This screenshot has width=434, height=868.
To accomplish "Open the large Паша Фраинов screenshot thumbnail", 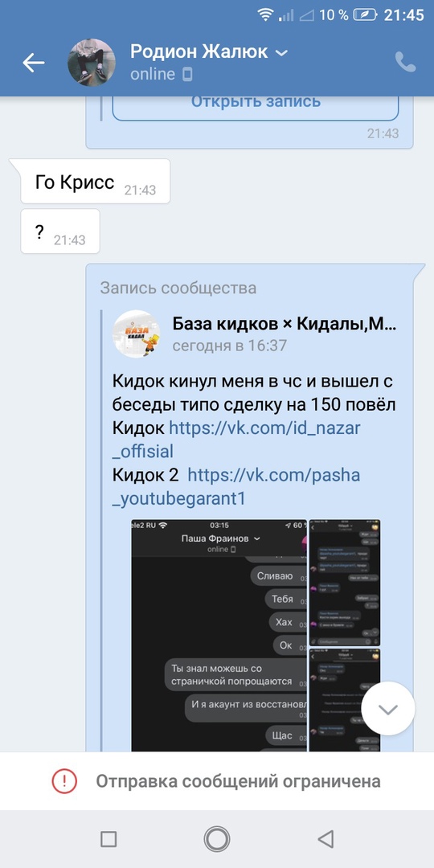I will click(x=219, y=635).
